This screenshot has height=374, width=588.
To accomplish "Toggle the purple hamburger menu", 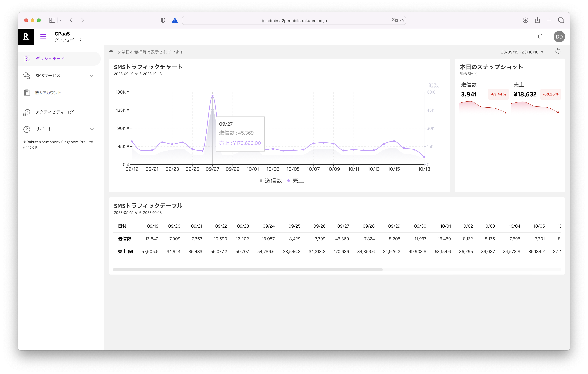I will coord(43,37).
